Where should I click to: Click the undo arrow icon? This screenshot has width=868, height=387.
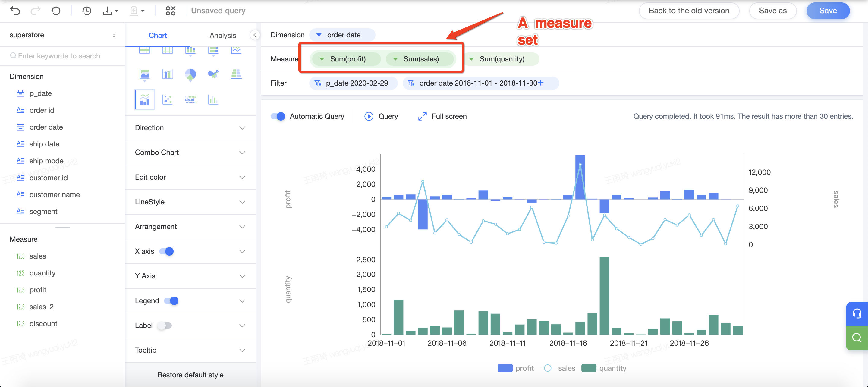pyautogui.click(x=15, y=11)
